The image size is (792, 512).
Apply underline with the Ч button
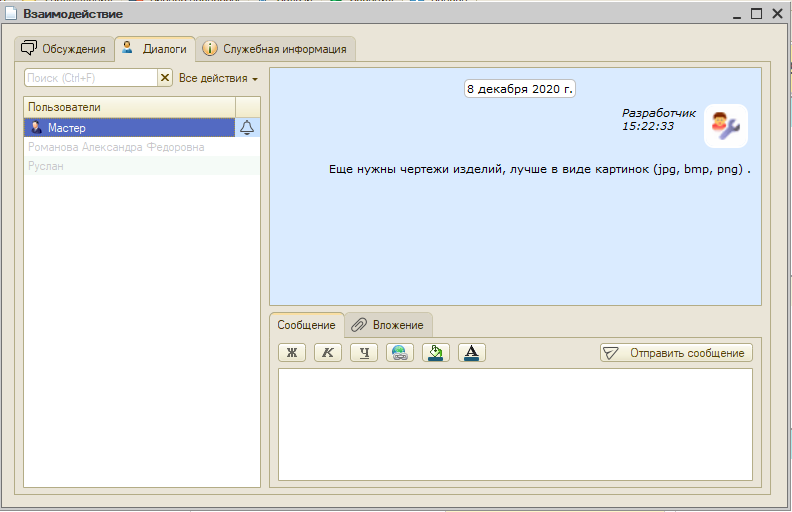(x=364, y=352)
